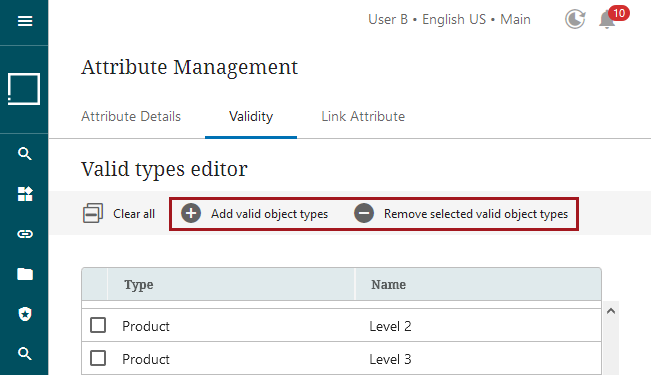Switch to the Link Attribute tab

click(363, 116)
